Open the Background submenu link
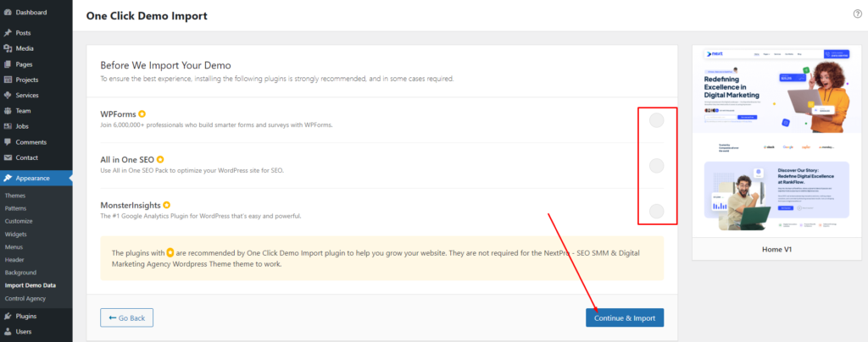This screenshot has width=868, height=342. [20, 273]
